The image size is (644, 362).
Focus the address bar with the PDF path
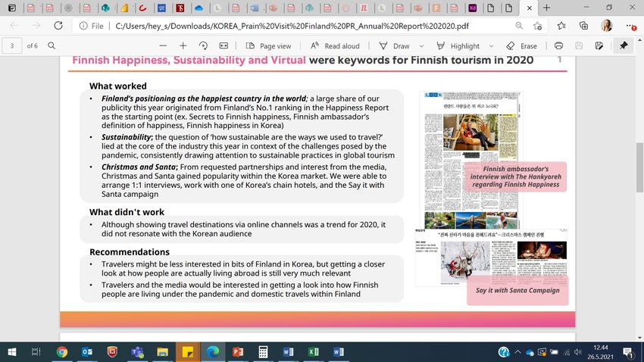[292, 26]
